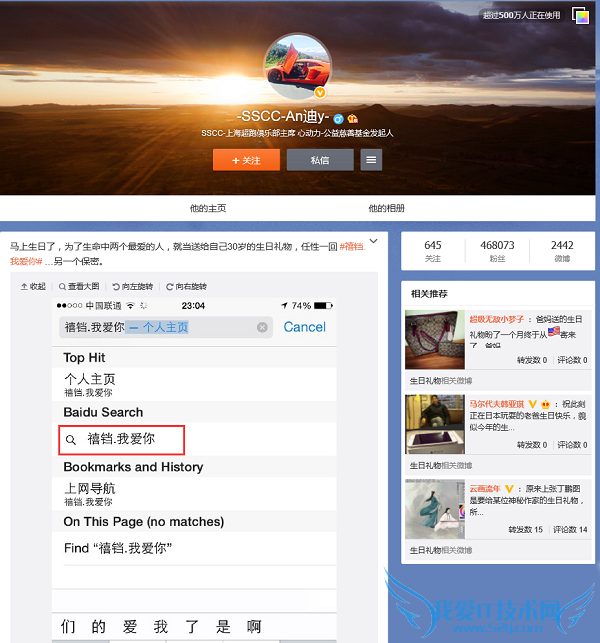Open the #禧铛.我爱你# hashtag link
Image resolution: width=600 pixels, height=643 pixels.
pos(352,246)
